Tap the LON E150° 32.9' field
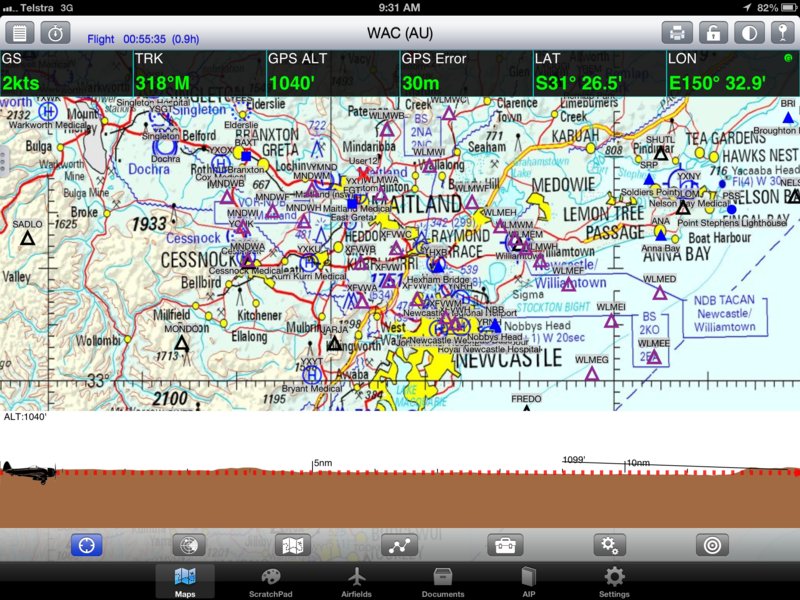The width and height of the screenshot is (800, 600). click(x=733, y=73)
